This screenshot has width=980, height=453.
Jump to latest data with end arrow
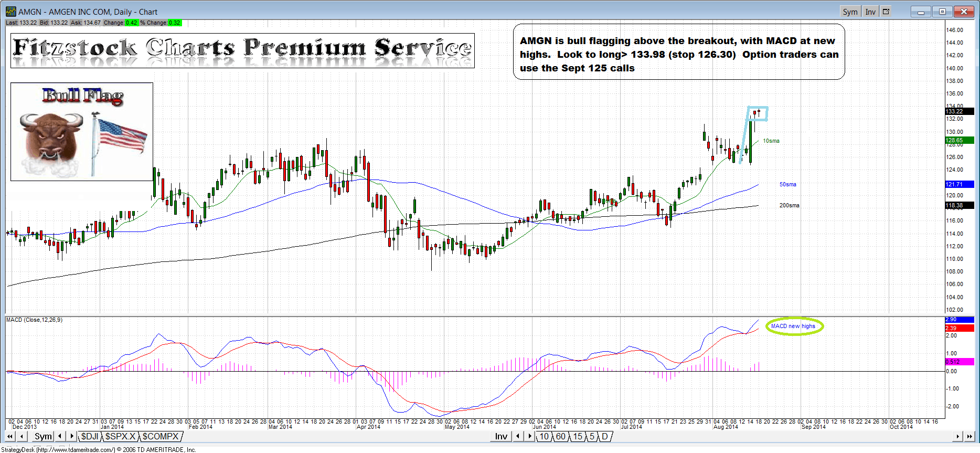(970, 436)
